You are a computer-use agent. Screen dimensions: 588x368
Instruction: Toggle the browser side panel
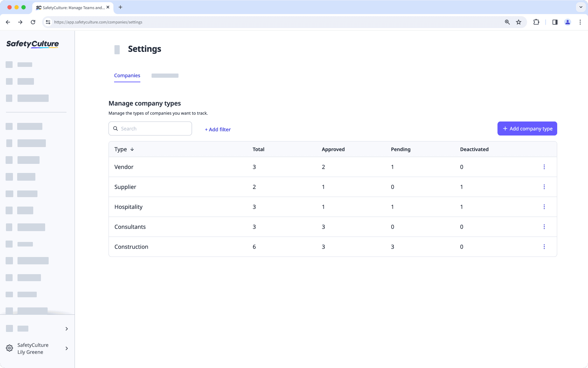555,22
